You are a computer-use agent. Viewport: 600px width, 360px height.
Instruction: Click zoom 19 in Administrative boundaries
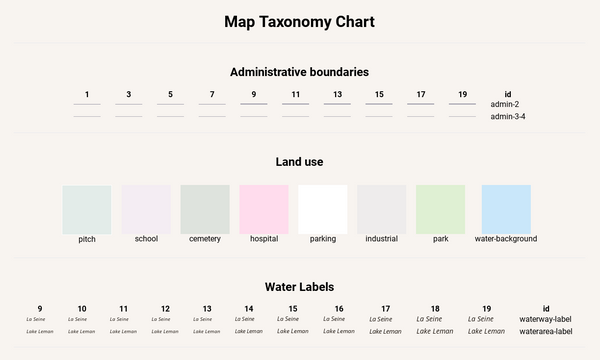tap(463, 94)
